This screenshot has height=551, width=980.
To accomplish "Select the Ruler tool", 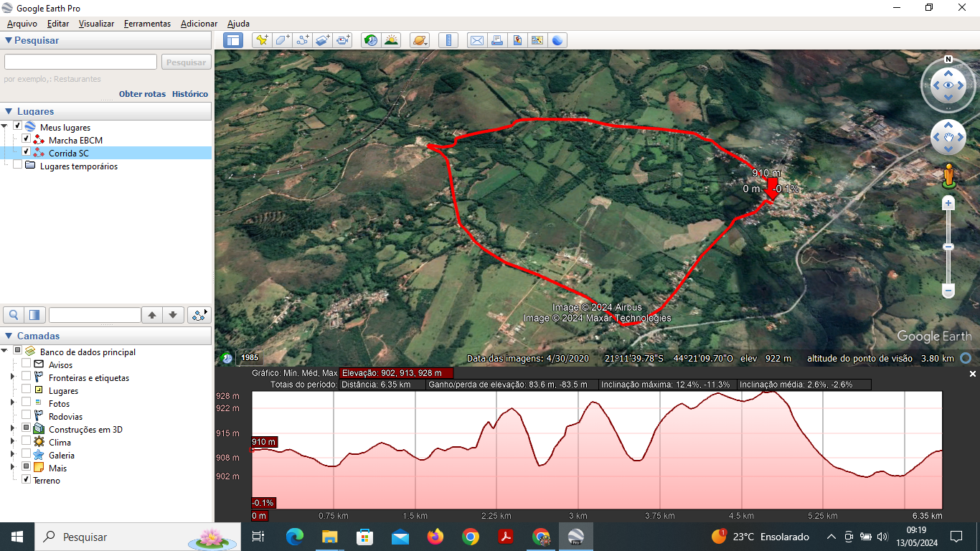I will pyautogui.click(x=448, y=40).
